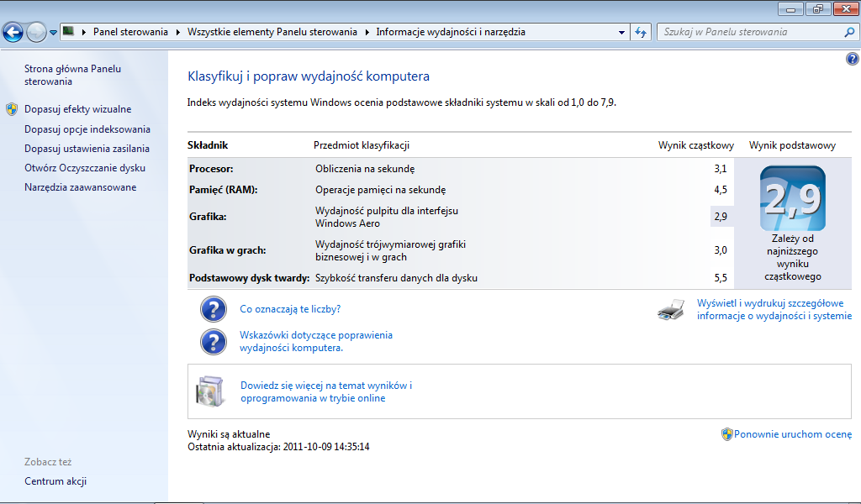Click shield icon beside Ponownie uruchom ocenę
Viewport: 861px width, 504px height.
(x=727, y=434)
